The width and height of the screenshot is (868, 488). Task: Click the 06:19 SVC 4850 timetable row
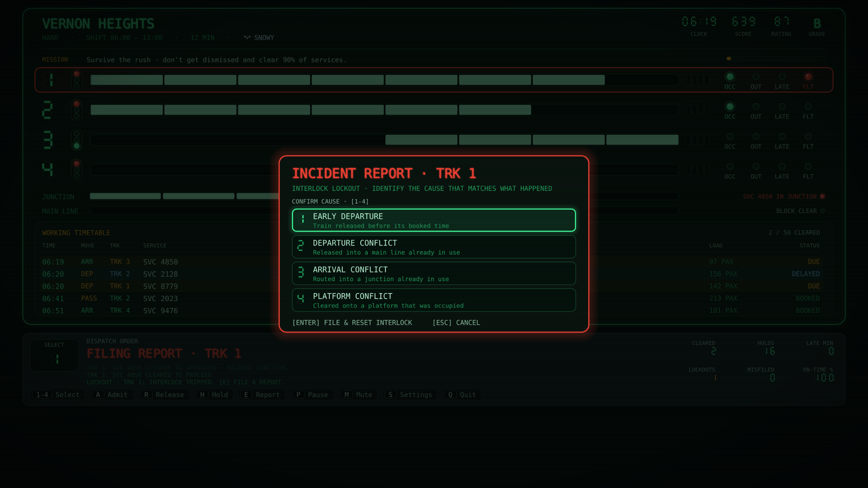tap(433, 261)
